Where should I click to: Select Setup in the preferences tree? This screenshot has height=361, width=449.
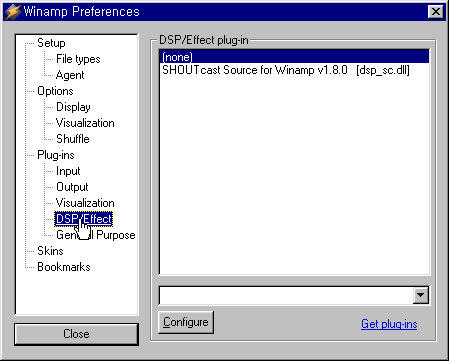coord(51,43)
